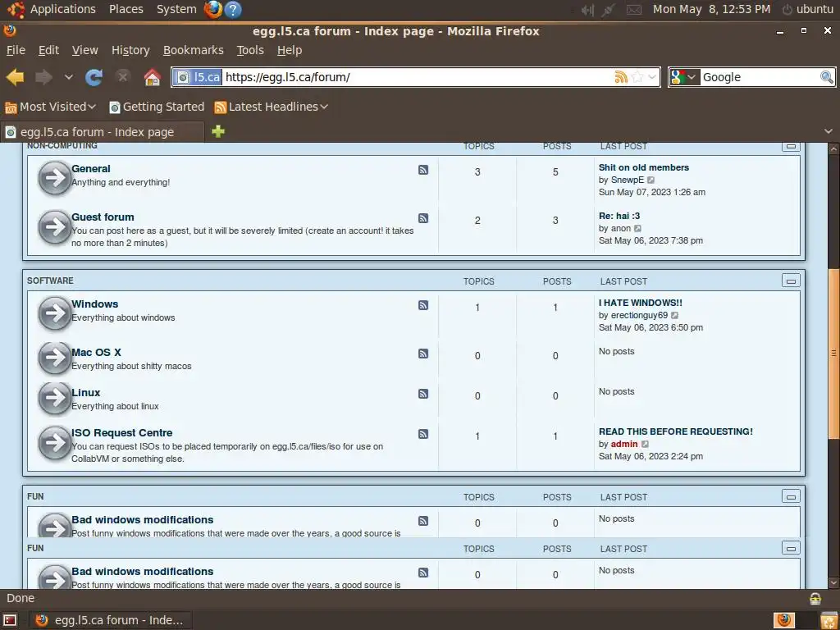Open the General forum link
The height and width of the screenshot is (630, 840).
click(91, 169)
